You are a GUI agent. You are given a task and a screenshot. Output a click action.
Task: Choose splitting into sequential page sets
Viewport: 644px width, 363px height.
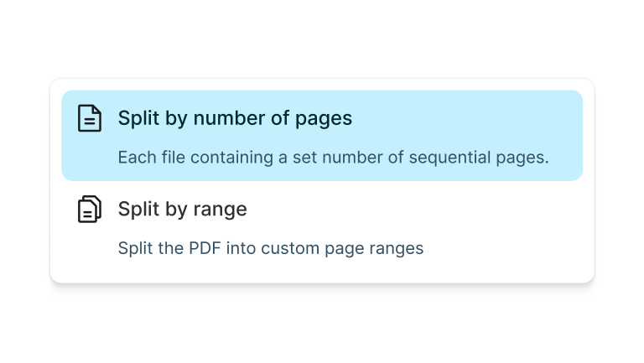(x=322, y=136)
